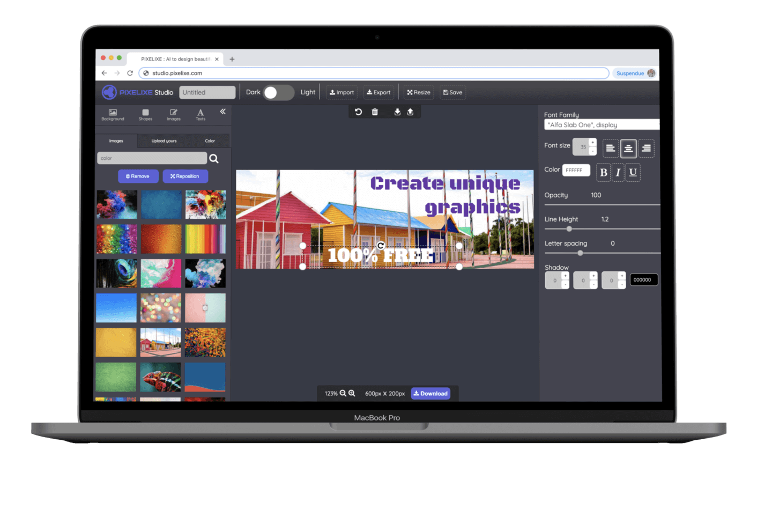Toggle the Dark/Light theme switch
This screenshot has height=532, width=772.
(x=278, y=92)
